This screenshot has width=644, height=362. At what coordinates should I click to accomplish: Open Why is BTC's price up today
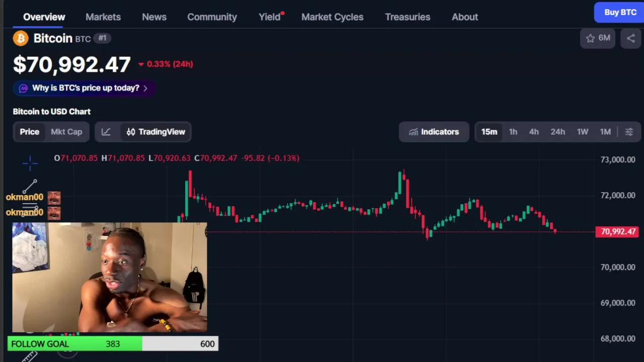click(x=85, y=88)
